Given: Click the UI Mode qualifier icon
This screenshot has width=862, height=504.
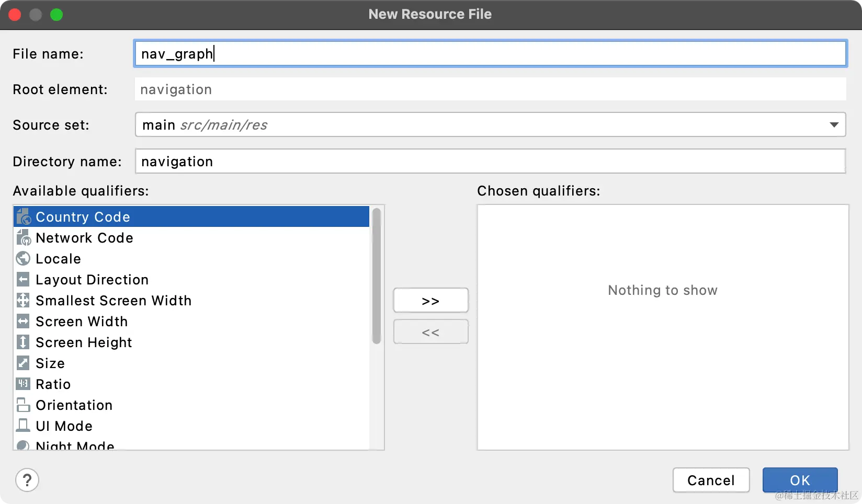Looking at the screenshot, I should 23,426.
